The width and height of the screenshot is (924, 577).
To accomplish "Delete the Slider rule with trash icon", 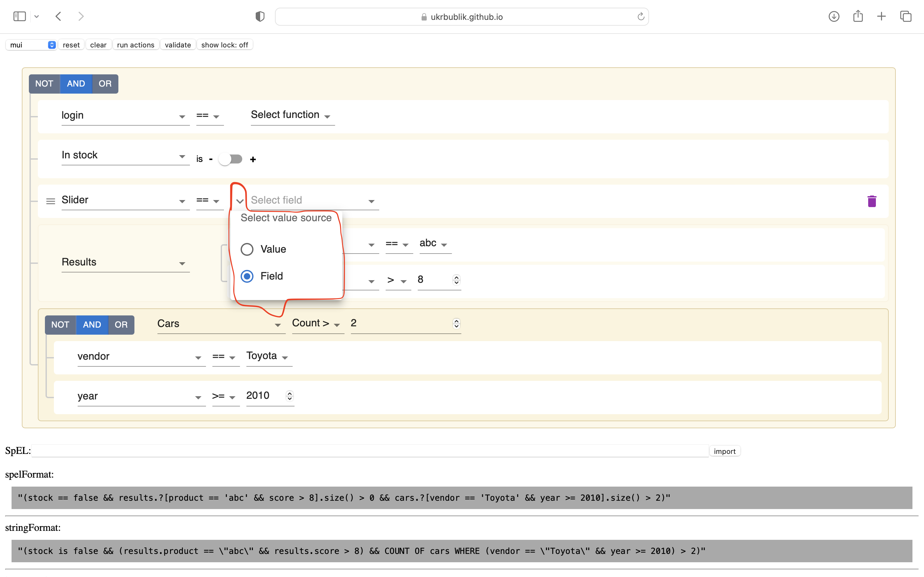I will (872, 201).
